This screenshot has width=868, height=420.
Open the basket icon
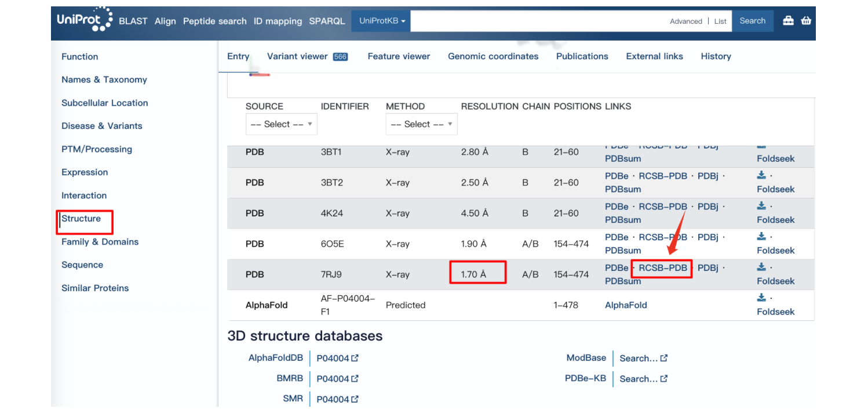tap(806, 21)
